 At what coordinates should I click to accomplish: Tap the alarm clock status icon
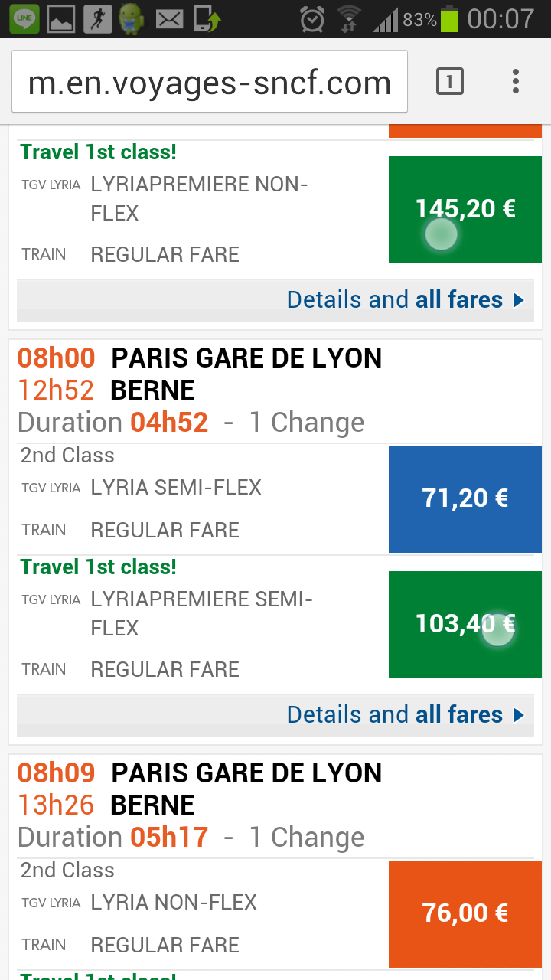coord(312,19)
